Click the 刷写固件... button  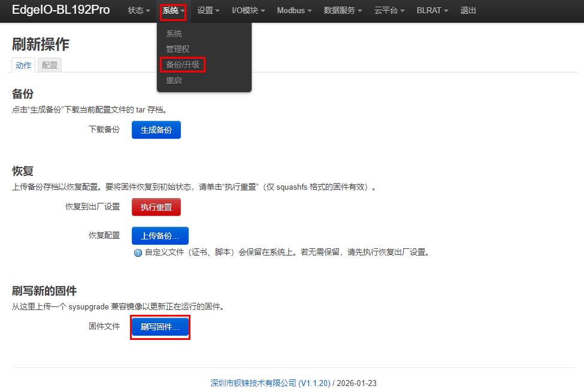click(160, 327)
